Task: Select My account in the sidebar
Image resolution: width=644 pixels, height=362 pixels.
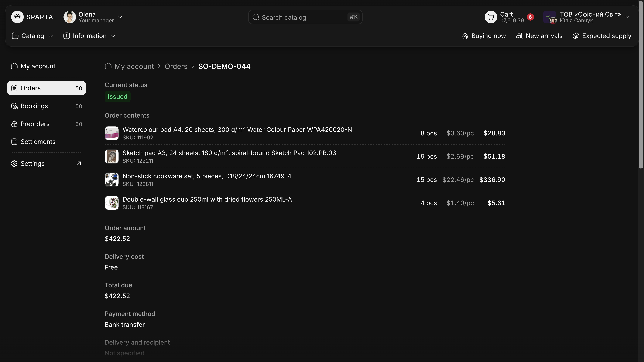Action: pos(47,66)
